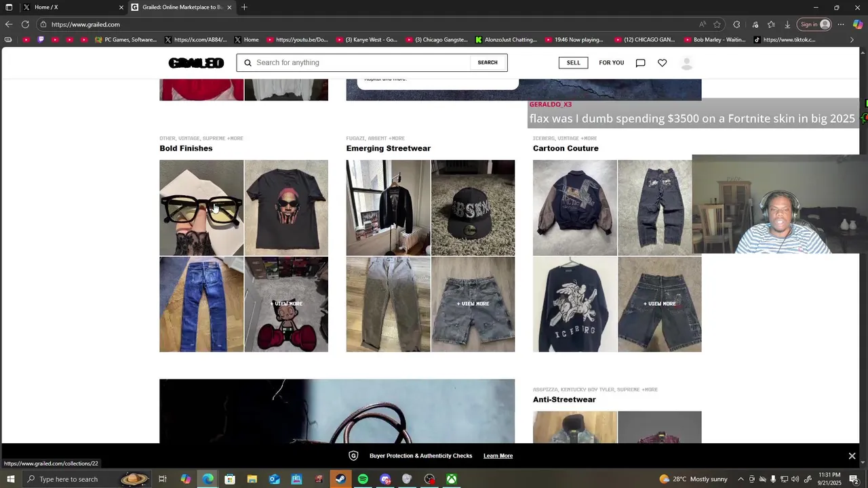This screenshot has width=868, height=488.
Task: Close the Buyer Protection banner
Action: tap(852, 456)
